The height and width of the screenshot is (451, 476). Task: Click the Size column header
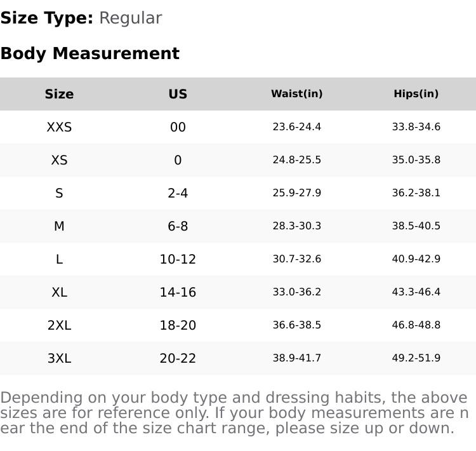(59, 94)
